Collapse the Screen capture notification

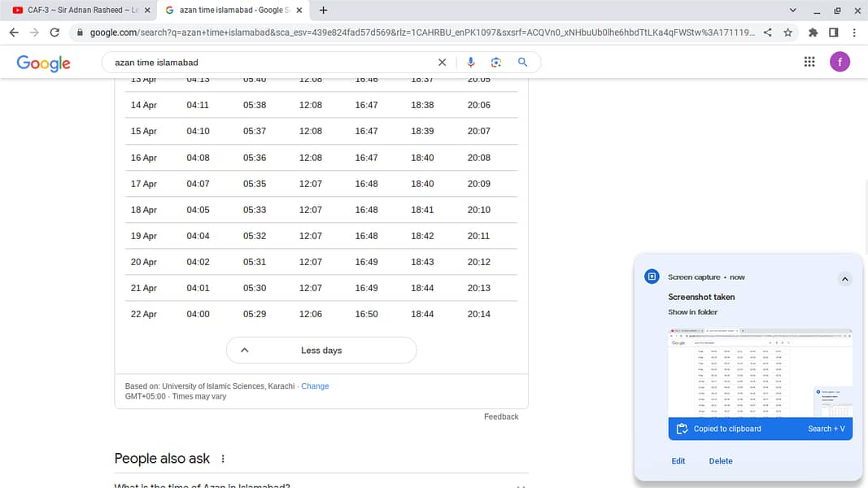844,279
